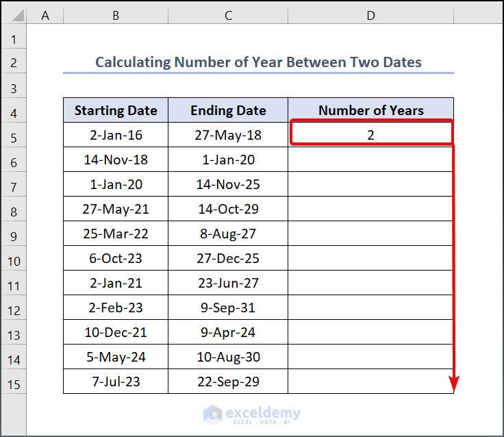This screenshot has width=504, height=437.
Task: Select column D header
Action: [x=370, y=15]
